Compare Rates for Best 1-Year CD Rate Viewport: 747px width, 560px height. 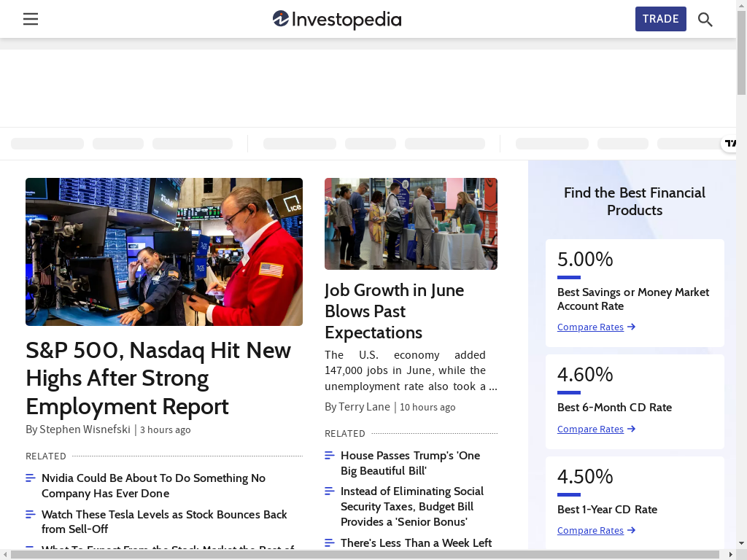click(590, 531)
